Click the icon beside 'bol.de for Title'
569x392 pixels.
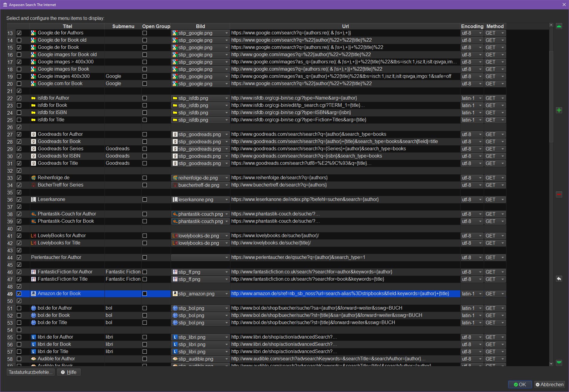(34, 323)
